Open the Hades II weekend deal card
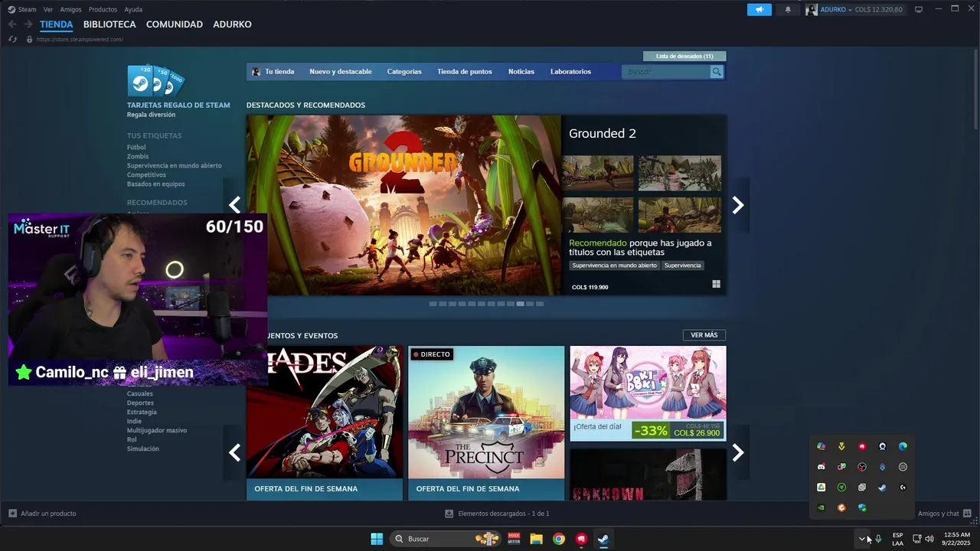This screenshot has height=551, width=980. click(325, 423)
